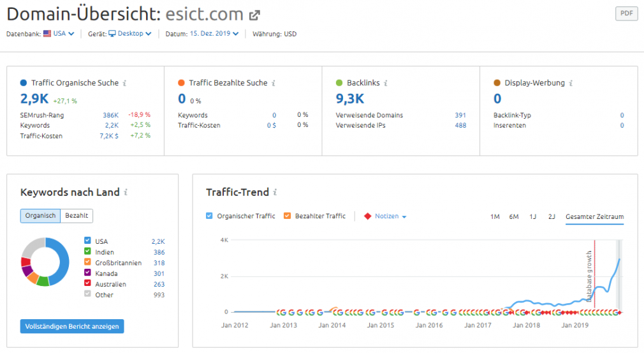Click the Jan 2018 axis label
The width and height of the screenshot is (644, 353).
(x=526, y=325)
